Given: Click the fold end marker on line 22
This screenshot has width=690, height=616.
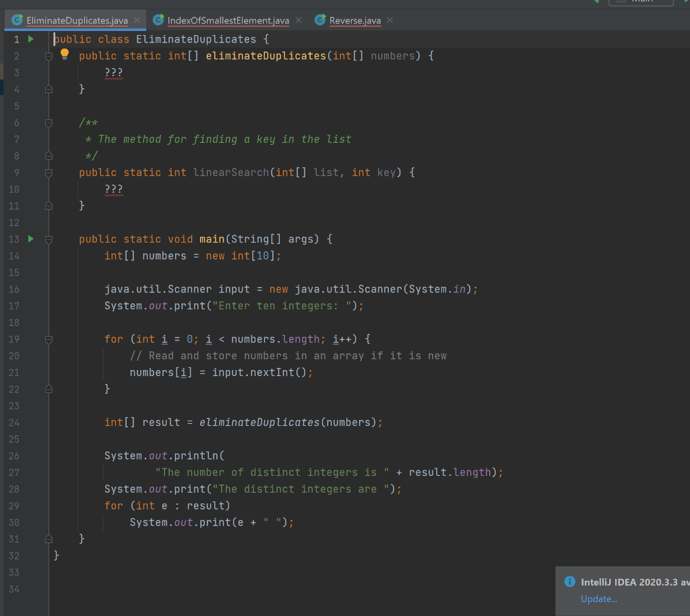Looking at the screenshot, I should click(x=49, y=389).
